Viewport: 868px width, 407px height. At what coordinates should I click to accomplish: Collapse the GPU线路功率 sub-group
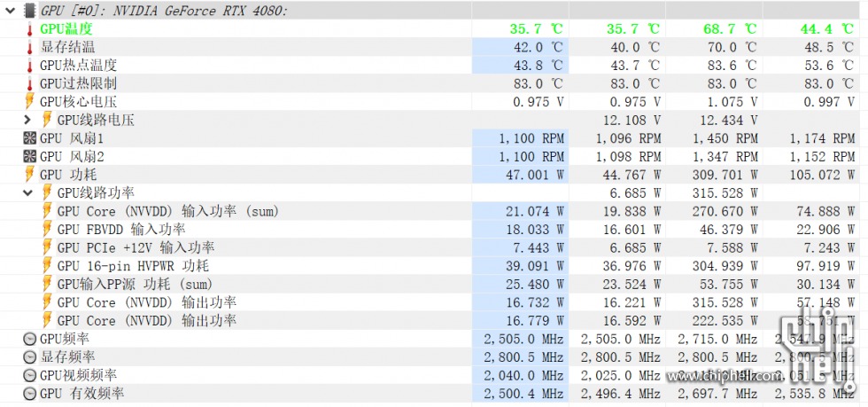point(27,193)
